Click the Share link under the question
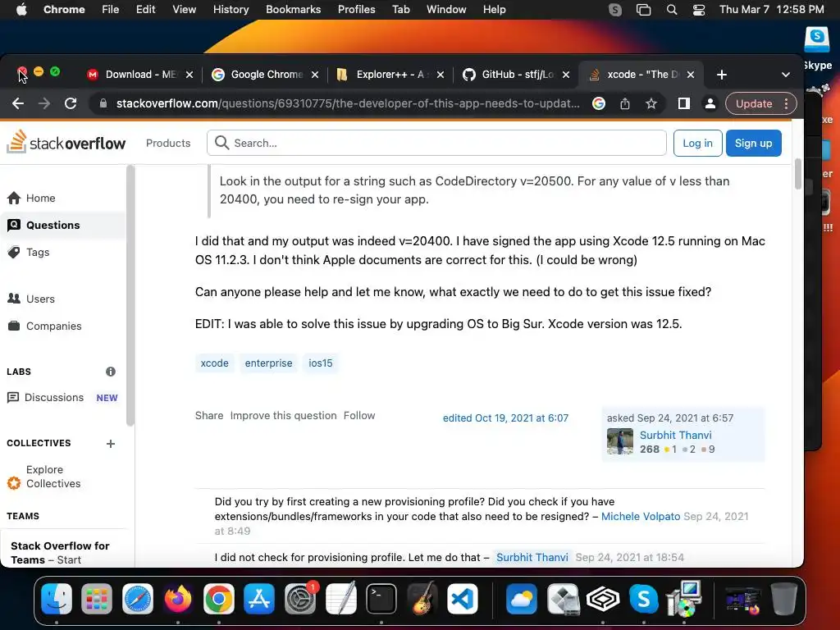Image resolution: width=840 pixels, height=630 pixels. [x=209, y=415]
